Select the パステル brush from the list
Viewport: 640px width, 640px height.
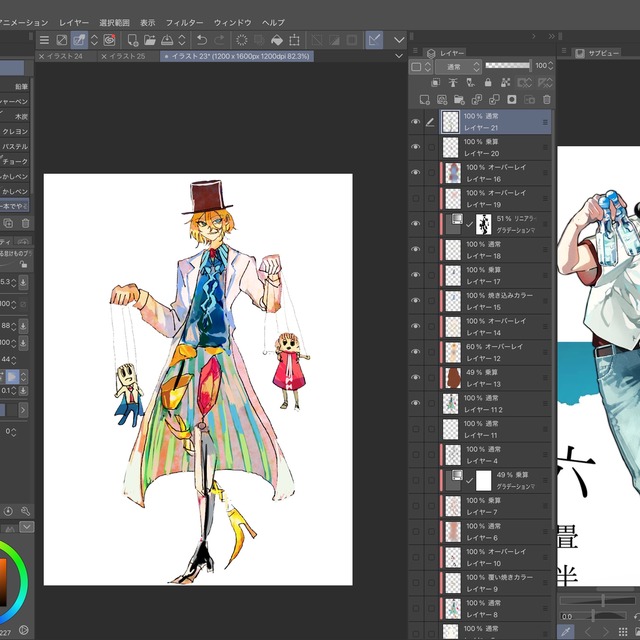(15, 146)
